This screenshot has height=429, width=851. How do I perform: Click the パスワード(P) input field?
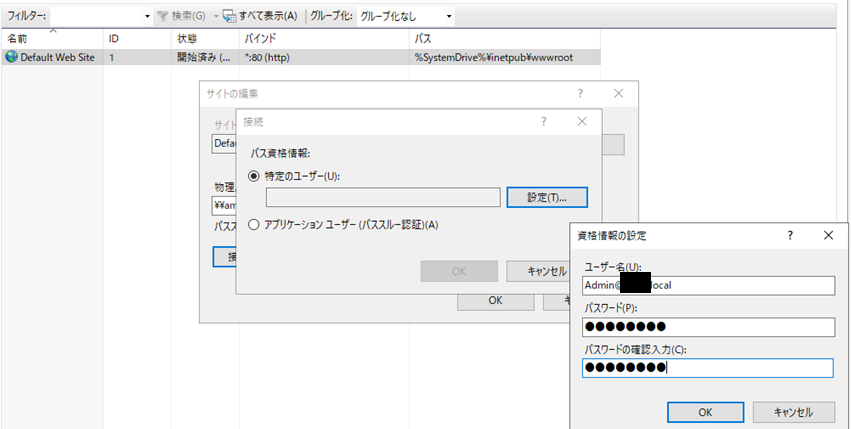(x=708, y=327)
